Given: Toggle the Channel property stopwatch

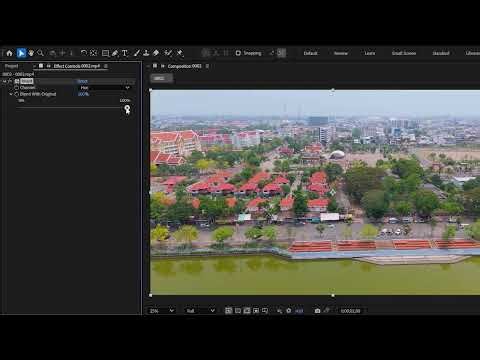Looking at the screenshot, I should click(x=16, y=88).
